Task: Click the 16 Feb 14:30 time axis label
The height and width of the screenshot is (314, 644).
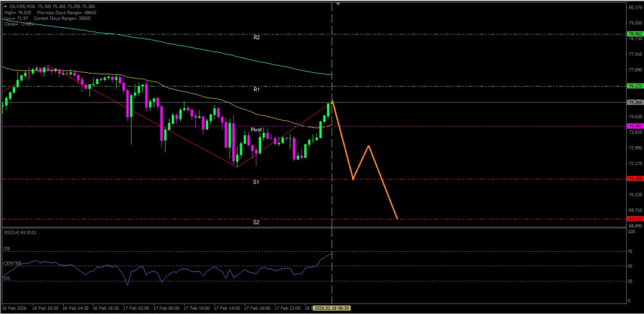Action: pos(75,308)
